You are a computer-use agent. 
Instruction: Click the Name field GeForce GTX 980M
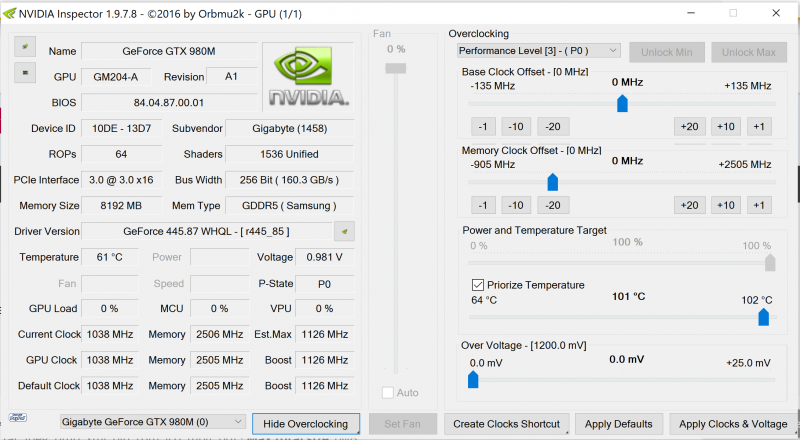point(169,51)
